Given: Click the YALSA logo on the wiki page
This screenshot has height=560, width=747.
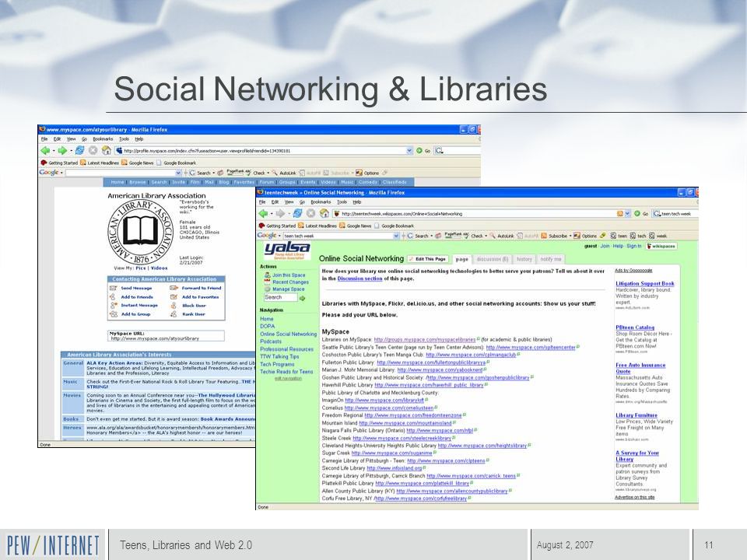Looking at the screenshot, I should coord(287,250).
